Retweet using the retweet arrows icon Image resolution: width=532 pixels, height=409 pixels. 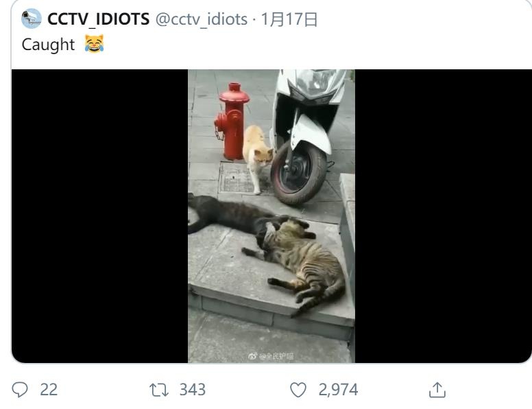point(159,390)
